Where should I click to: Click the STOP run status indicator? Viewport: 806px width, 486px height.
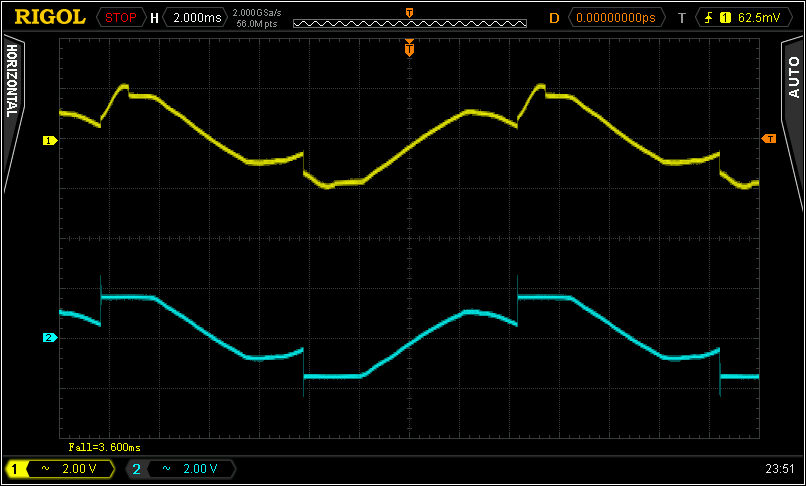pos(120,17)
